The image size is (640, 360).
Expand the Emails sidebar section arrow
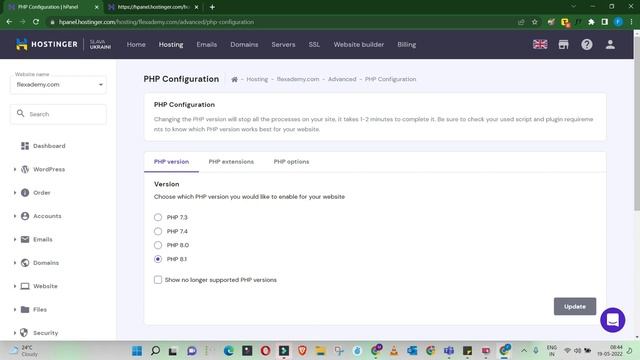point(15,239)
